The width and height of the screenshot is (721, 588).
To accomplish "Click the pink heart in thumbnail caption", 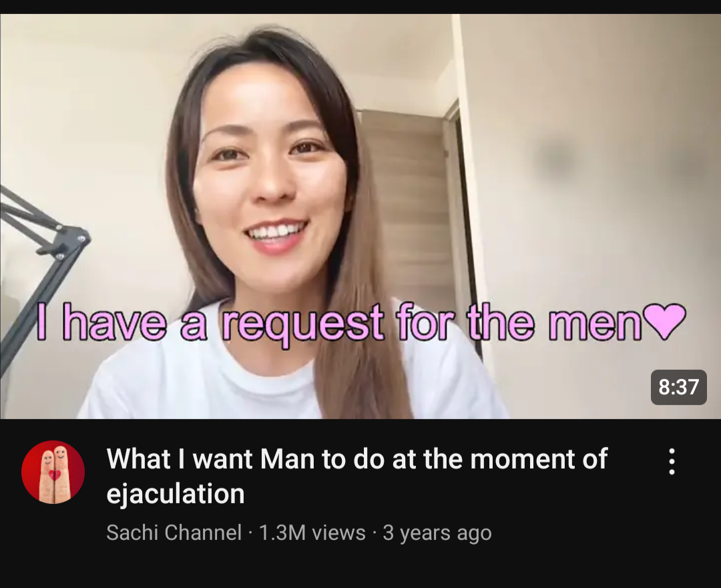I will click(664, 321).
